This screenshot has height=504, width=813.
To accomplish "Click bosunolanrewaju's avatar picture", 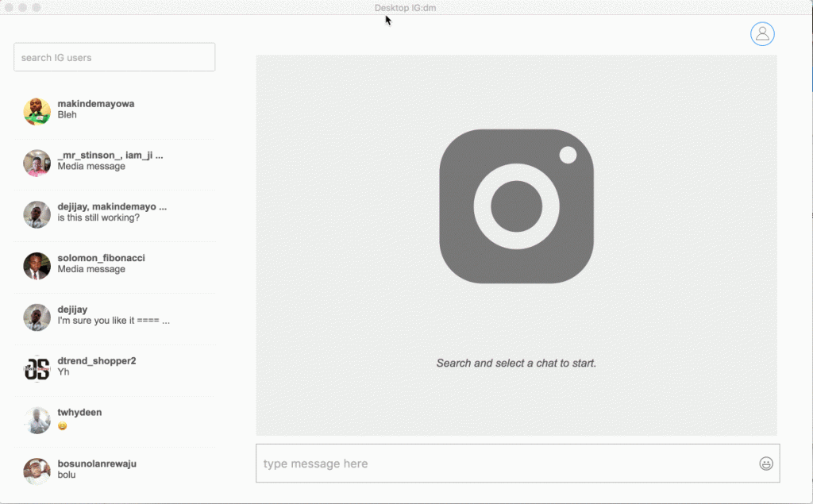I will [37, 469].
